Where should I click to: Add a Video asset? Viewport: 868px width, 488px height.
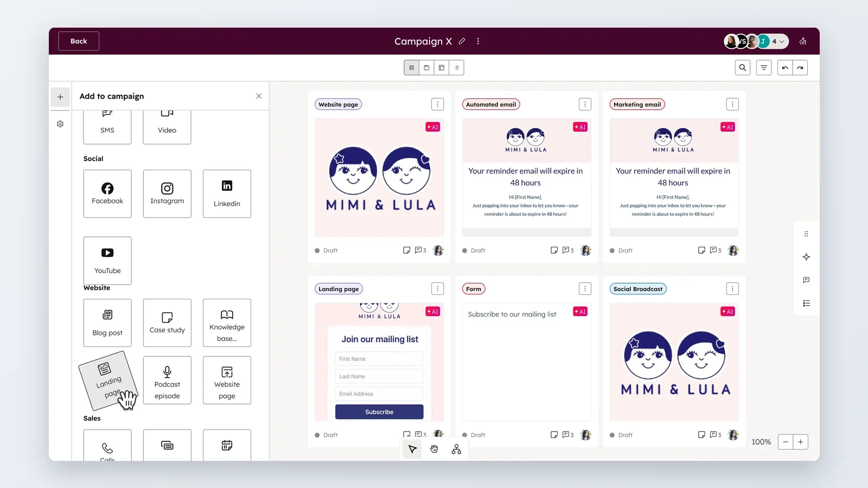click(167, 127)
